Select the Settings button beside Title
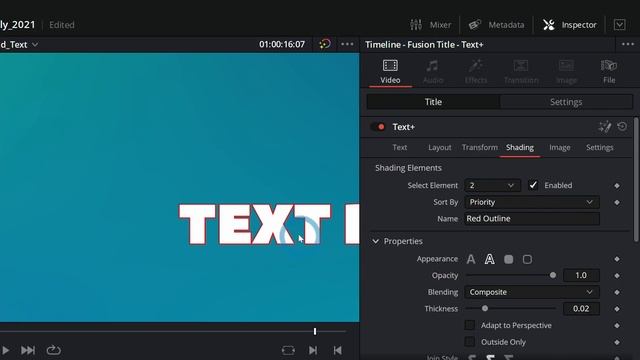The height and width of the screenshot is (360, 640). 566,102
